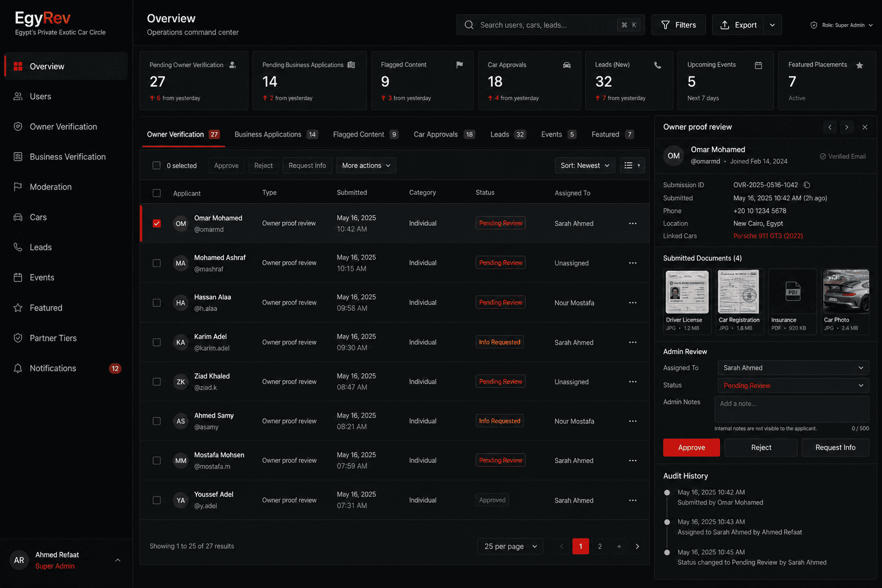Viewport: 882px width, 588px height.
Task: Switch to the Featured tab
Action: tap(613, 134)
